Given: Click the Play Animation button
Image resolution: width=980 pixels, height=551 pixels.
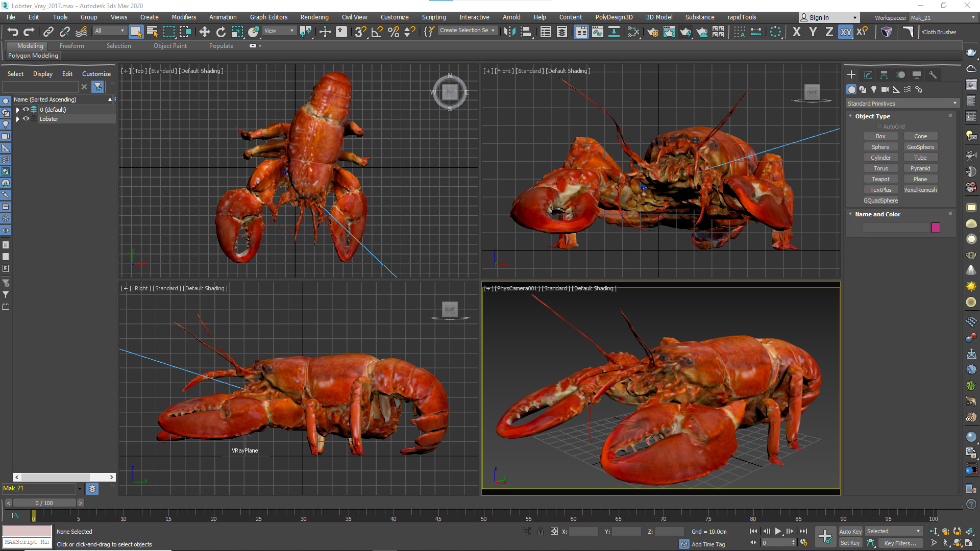Looking at the screenshot, I should click(x=778, y=532).
